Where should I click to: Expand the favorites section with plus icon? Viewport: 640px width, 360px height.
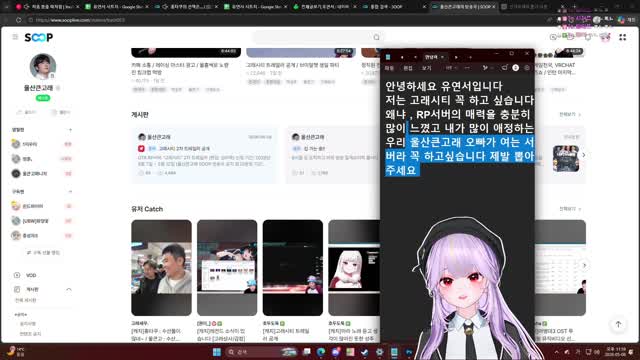coord(70,130)
